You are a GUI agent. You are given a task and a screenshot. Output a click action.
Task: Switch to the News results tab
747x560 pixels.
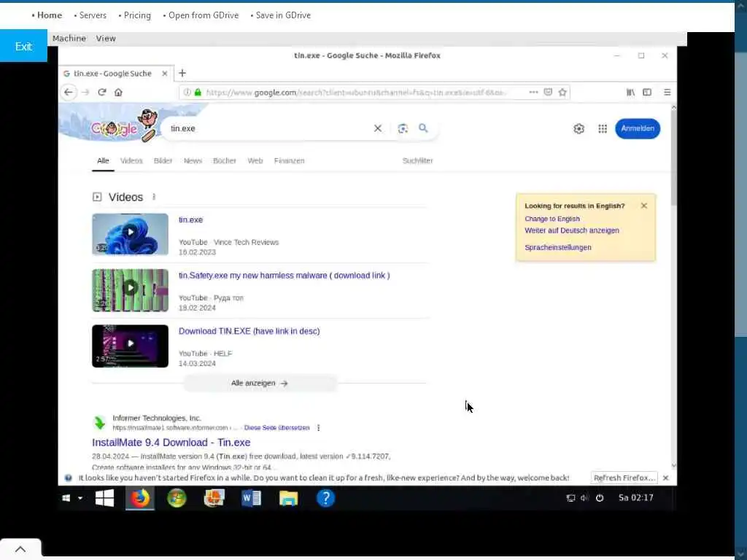[x=193, y=161]
